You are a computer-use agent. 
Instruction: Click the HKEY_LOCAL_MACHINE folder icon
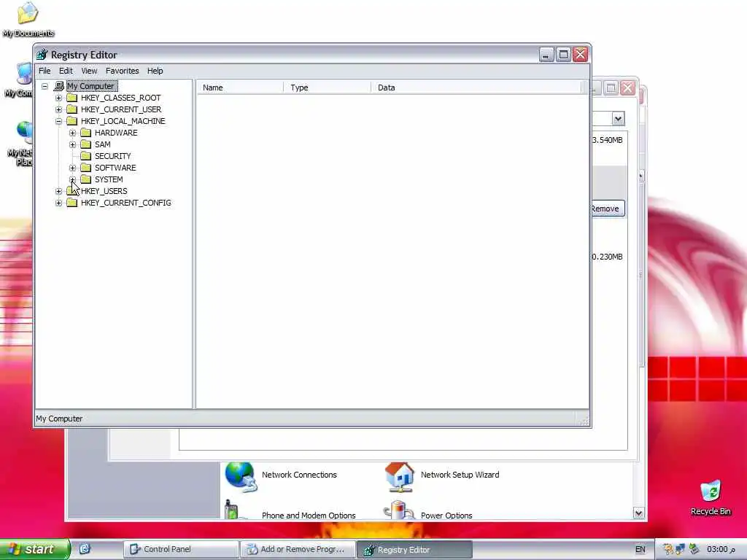[x=72, y=121]
